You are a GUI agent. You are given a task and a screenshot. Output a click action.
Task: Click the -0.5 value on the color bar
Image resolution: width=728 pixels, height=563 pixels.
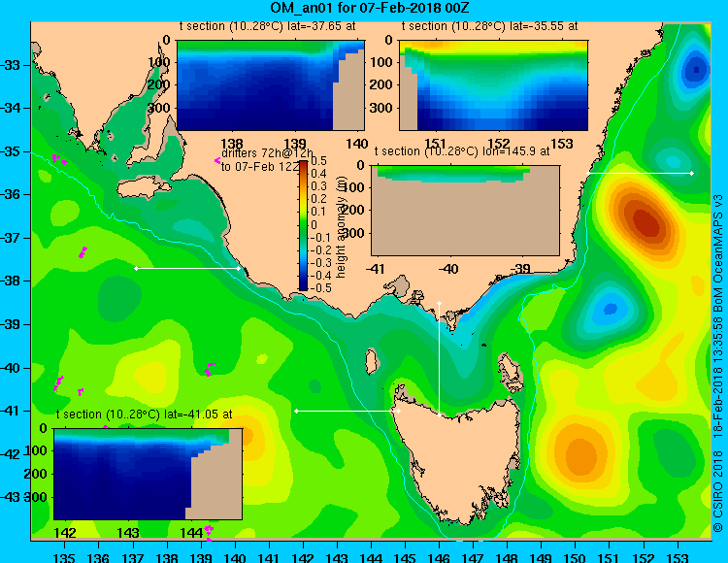point(321,287)
